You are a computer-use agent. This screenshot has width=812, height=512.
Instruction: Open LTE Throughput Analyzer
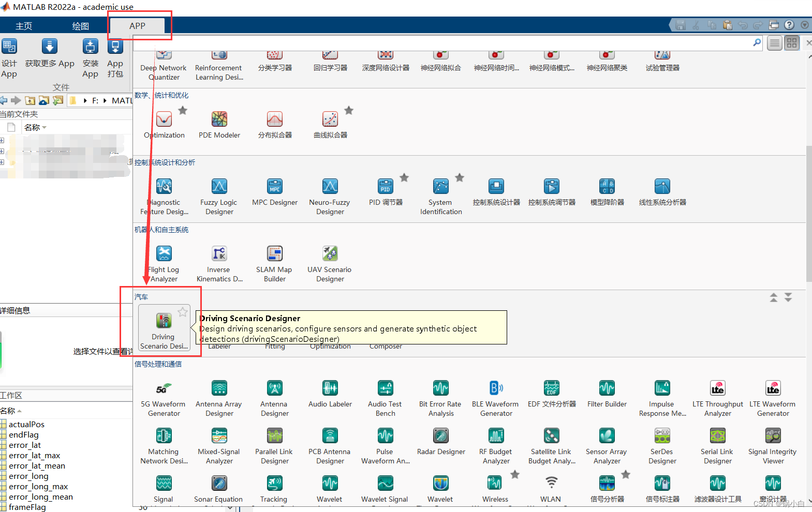pyautogui.click(x=718, y=398)
